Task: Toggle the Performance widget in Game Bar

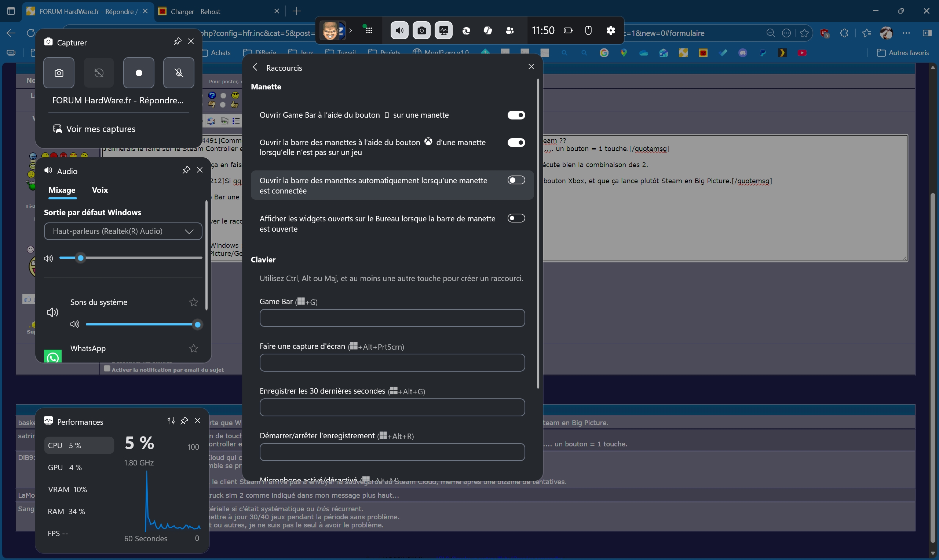Action: pyautogui.click(x=443, y=30)
